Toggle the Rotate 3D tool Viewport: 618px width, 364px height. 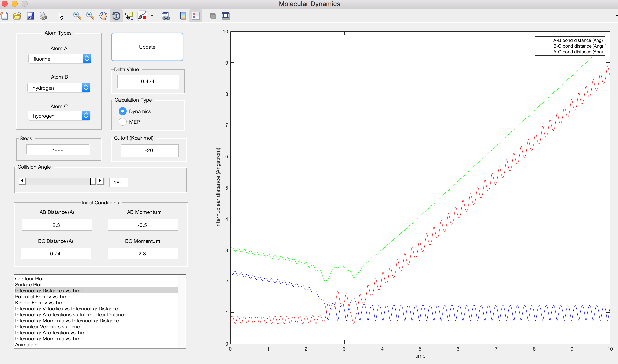pyautogui.click(x=116, y=16)
